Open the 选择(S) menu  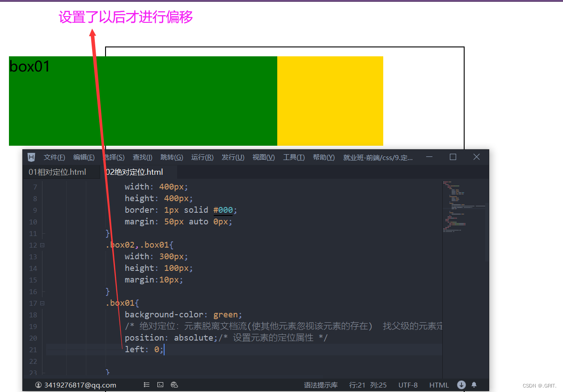coord(114,157)
